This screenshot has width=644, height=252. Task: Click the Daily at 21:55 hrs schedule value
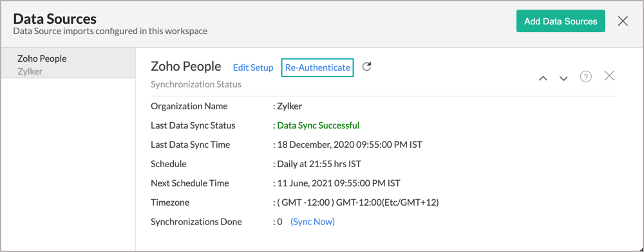click(x=319, y=164)
